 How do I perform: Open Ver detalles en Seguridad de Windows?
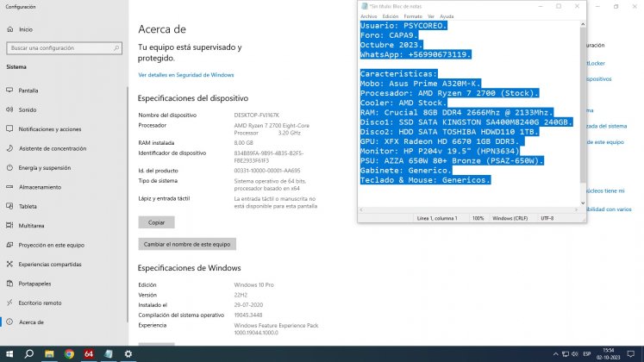pos(186,75)
